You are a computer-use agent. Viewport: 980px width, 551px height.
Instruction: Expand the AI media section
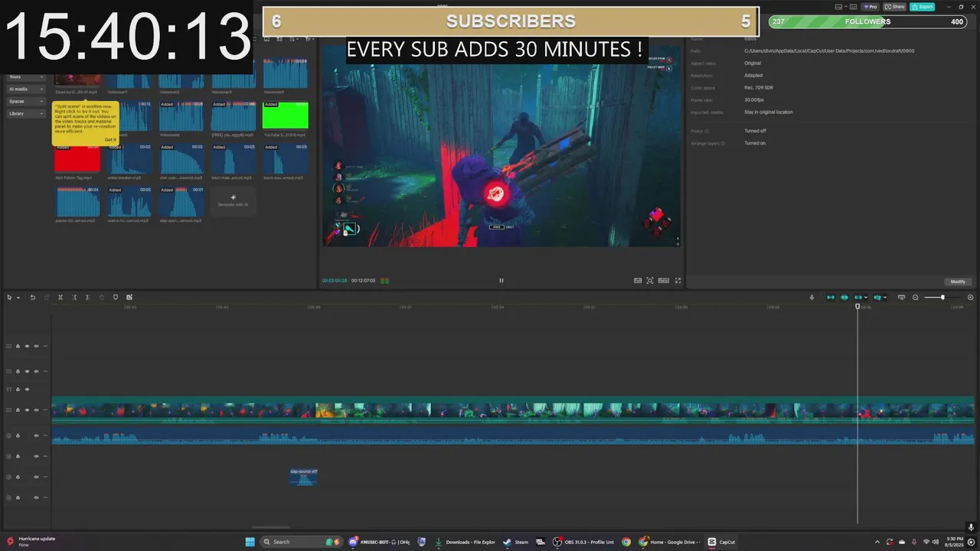(x=26, y=89)
